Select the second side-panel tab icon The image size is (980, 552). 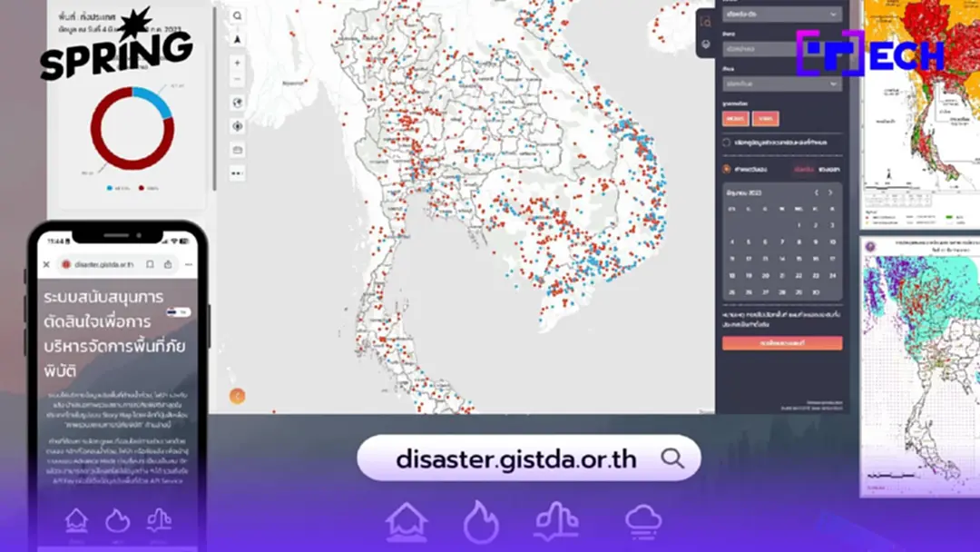[706, 44]
